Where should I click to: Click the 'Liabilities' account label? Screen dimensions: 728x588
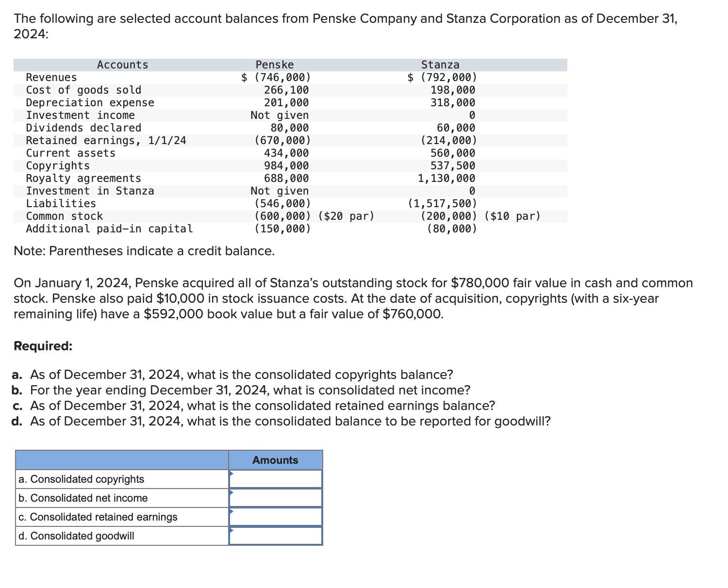pyautogui.click(x=61, y=203)
